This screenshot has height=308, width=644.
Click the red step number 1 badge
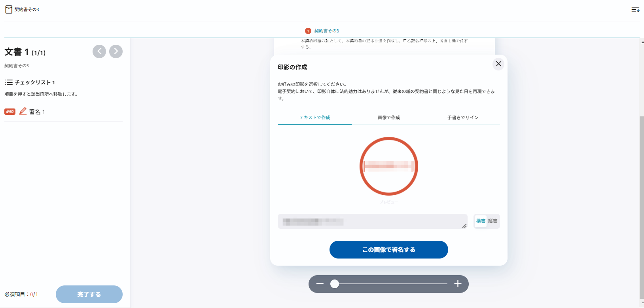point(308,31)
